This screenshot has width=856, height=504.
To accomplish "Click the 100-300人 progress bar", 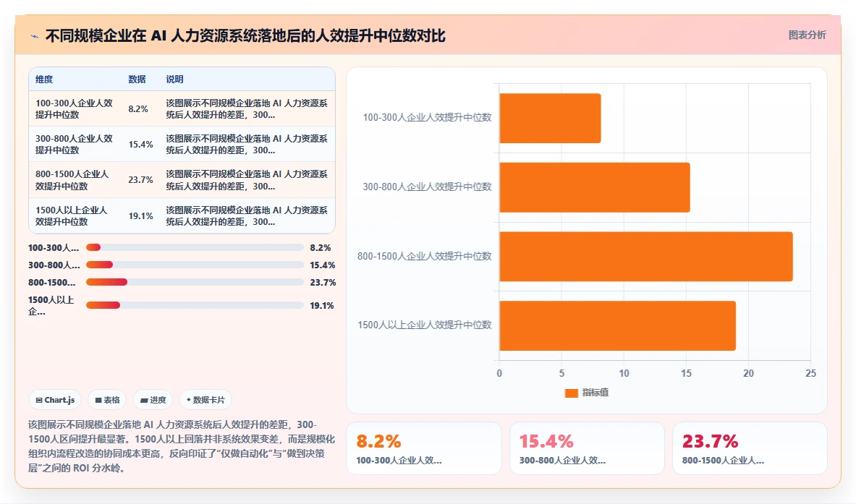I will 195,247.
